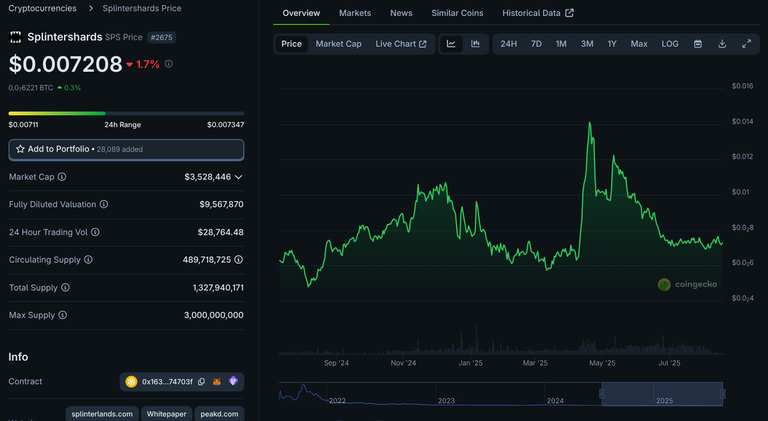Click Fully Diluted Valuation info icon
The image size is (768, 421).
pos(104,204)
